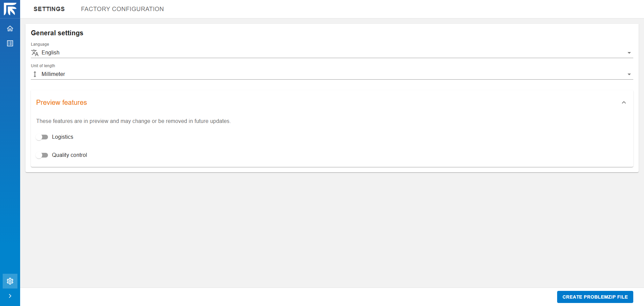This screenshot has width=644, height=306.
Task: Open the Home page from sidebar
Action: 10,29
